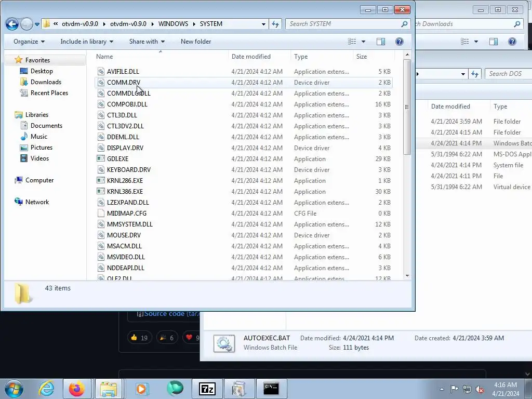Open the Music library

tap(38, 137)
